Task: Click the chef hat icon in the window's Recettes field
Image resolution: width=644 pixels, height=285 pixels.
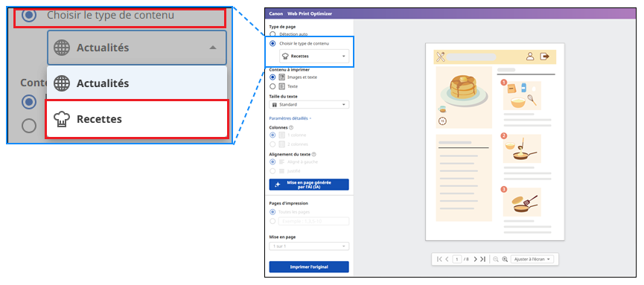Action: click(x=285, y=57)
